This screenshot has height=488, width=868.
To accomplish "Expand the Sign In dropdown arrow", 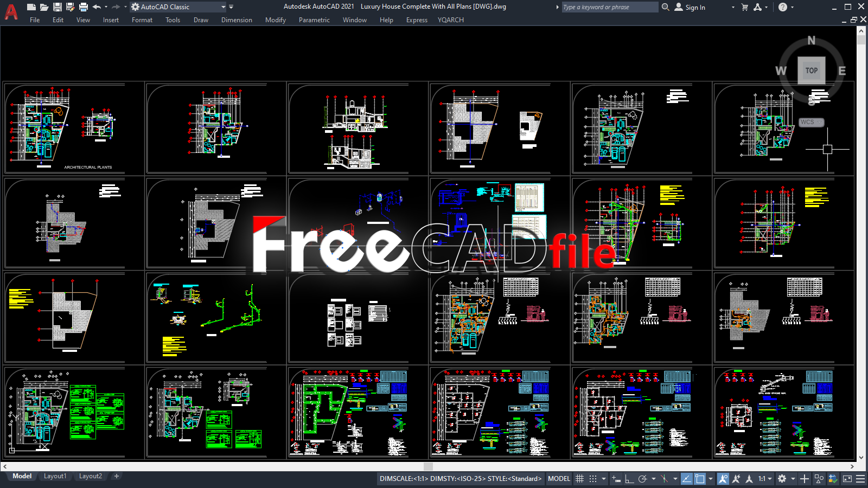I will pos(733,7).
